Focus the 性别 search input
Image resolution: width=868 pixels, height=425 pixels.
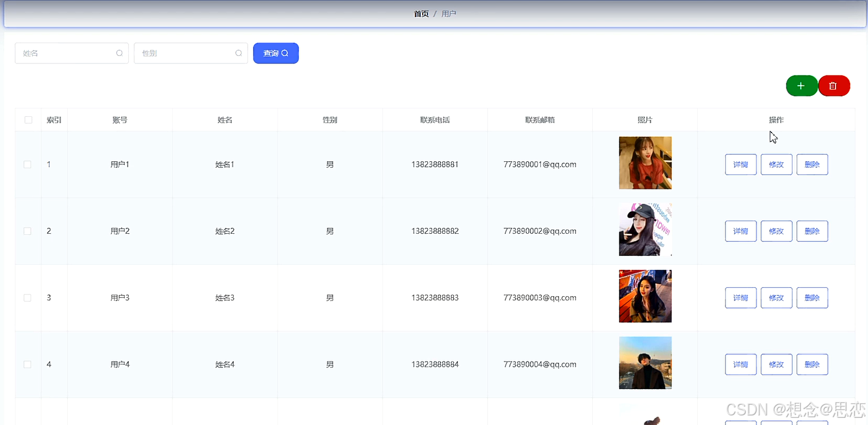[191, 53]
